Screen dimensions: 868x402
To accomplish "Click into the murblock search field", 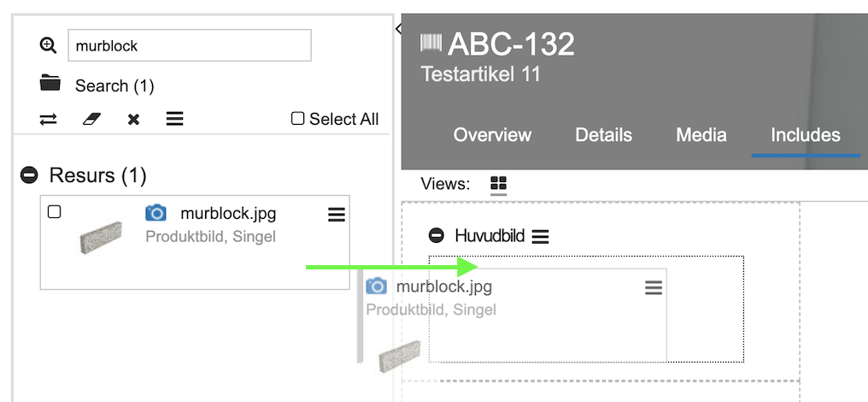I will point(189,45).
